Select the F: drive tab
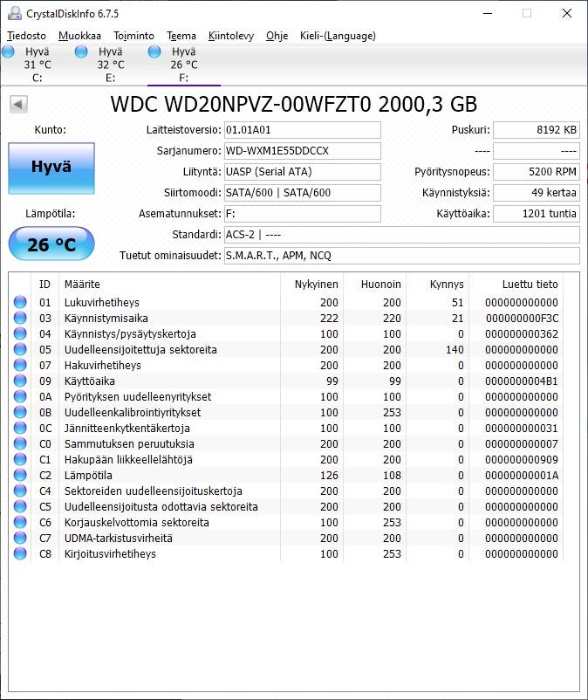 point(184,65)
